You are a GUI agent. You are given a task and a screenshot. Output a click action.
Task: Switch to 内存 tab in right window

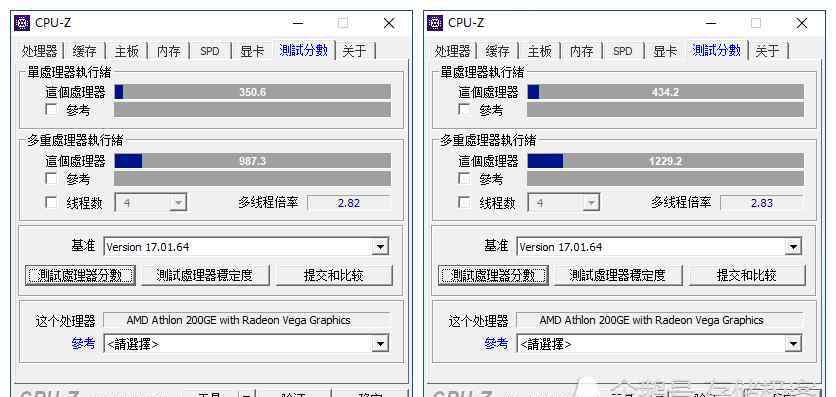582,51
